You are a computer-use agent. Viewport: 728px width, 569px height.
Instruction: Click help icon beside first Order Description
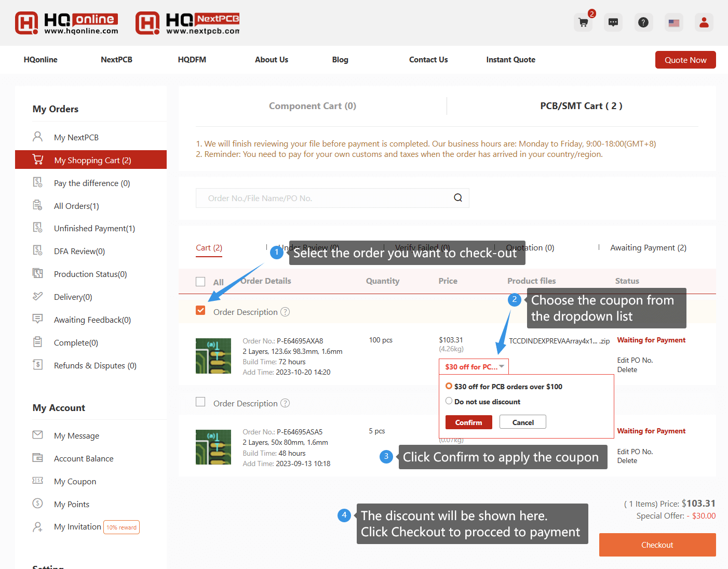(x=285, y=312)
